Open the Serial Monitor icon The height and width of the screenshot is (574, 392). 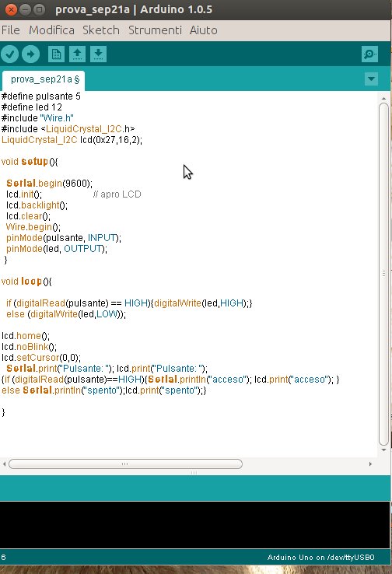point(369,54)
